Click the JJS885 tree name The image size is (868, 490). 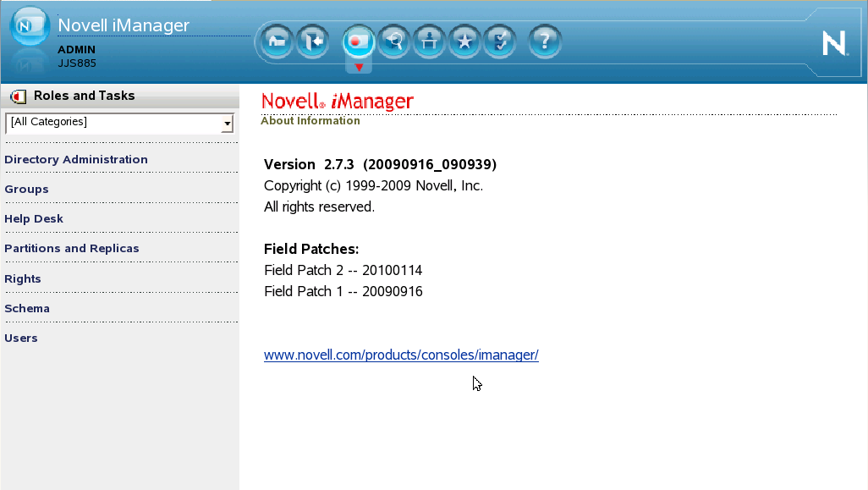click(x=77, y=63)
